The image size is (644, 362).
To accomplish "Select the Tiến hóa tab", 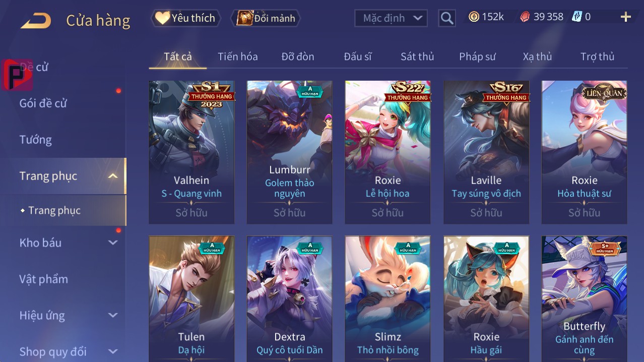I will pos(238,56).
